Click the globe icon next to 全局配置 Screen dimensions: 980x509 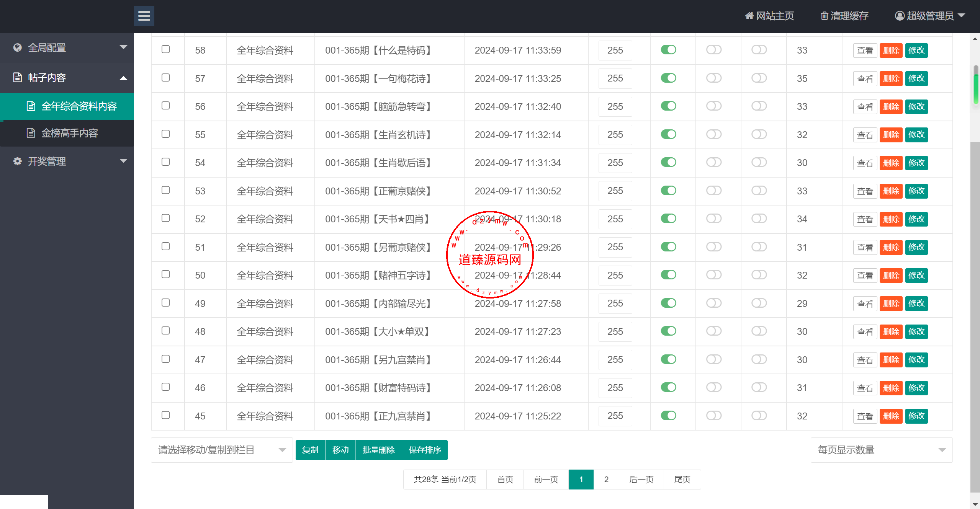17,47
